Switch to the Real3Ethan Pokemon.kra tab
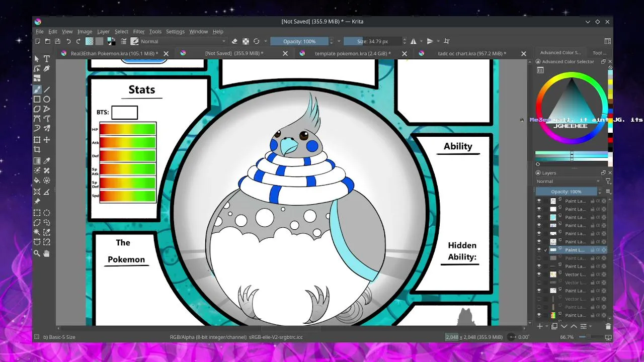This screenshot has height=362, width=644. click(x=114, y=53)
